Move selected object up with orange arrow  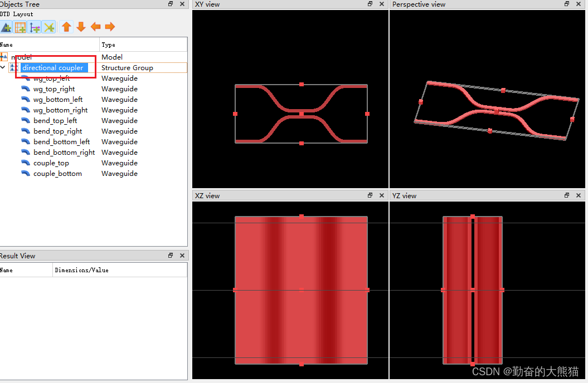[67, 27]
